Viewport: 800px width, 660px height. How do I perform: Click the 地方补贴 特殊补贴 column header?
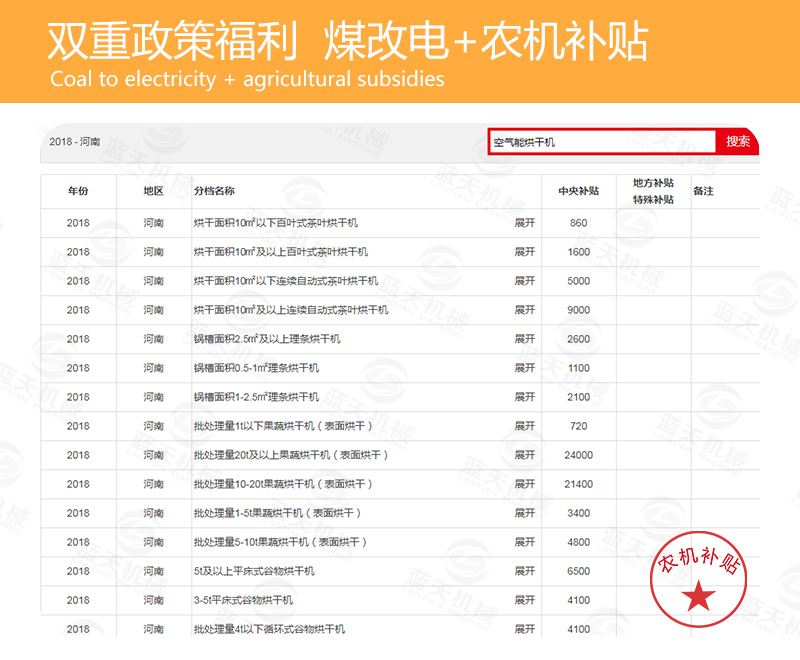click(x=653, y=191)
